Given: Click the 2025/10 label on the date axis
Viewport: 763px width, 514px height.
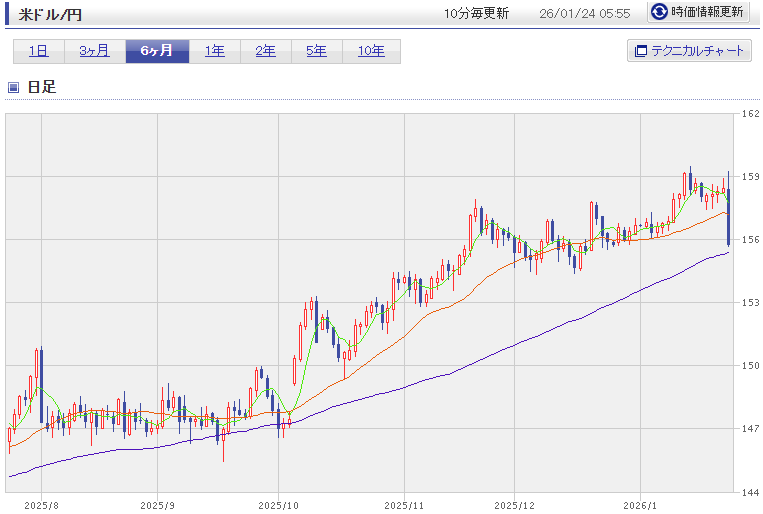Looking at the screenshot, I should pos(278,506).
